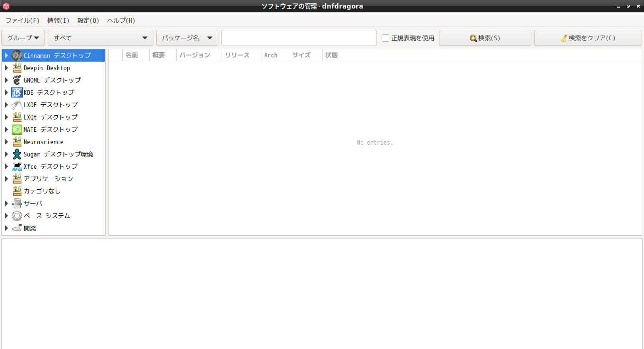
Task: Sort by the 概要 column header
Action: point(163,55)
